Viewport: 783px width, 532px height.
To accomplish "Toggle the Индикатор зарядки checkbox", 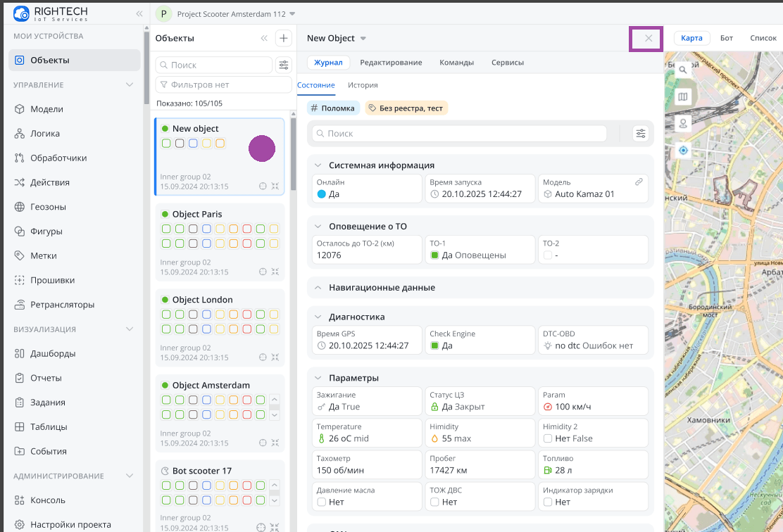I will coord(547,502).
